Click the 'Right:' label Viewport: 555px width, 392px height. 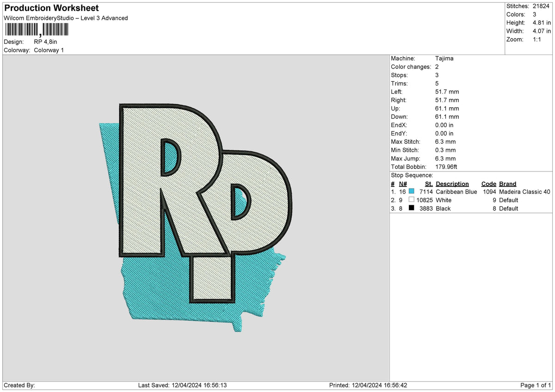click(399, 100)
